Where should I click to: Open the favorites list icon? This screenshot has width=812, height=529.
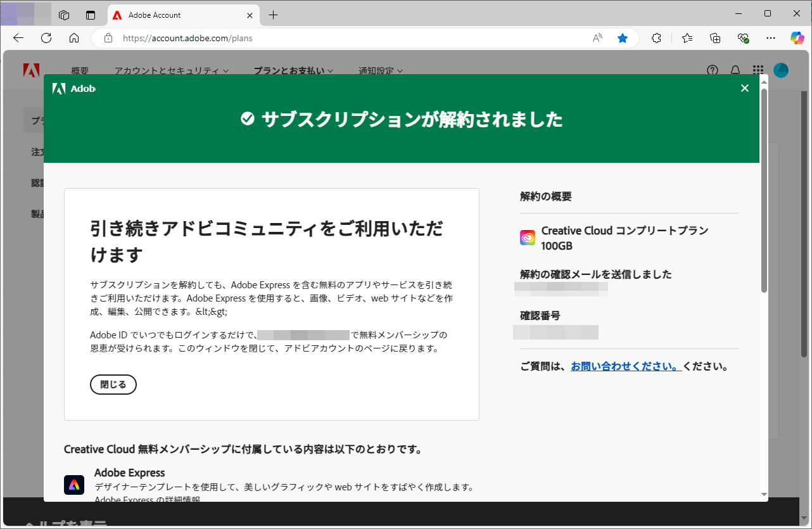tap(687, 38)
